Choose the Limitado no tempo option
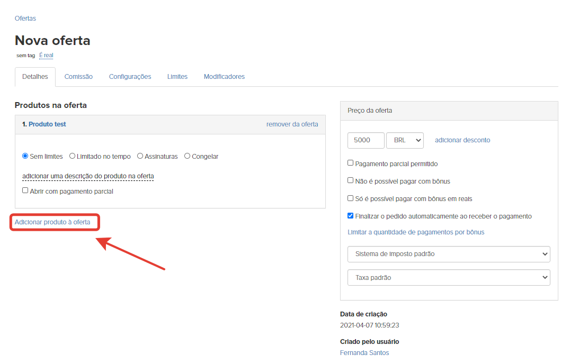 coord(73,156)
